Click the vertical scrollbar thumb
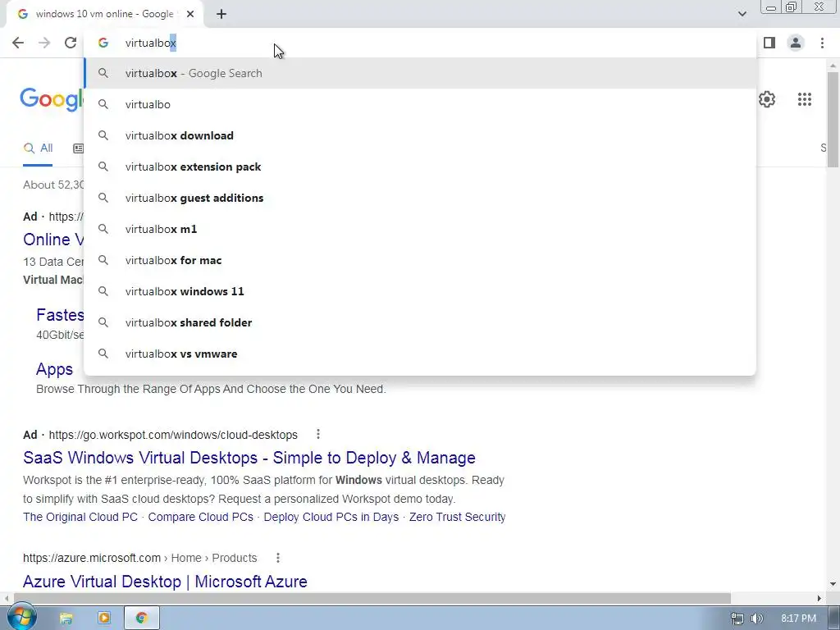840x630 pixels. coord(833,120)
